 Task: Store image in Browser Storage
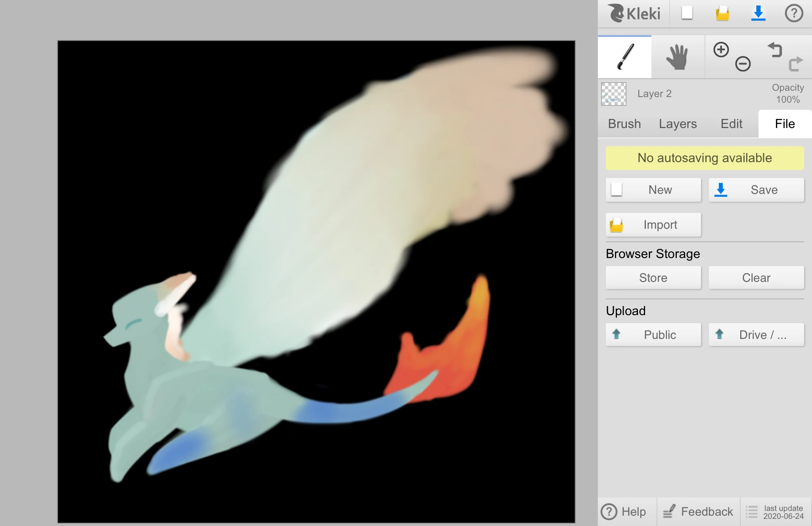point(653,277)
